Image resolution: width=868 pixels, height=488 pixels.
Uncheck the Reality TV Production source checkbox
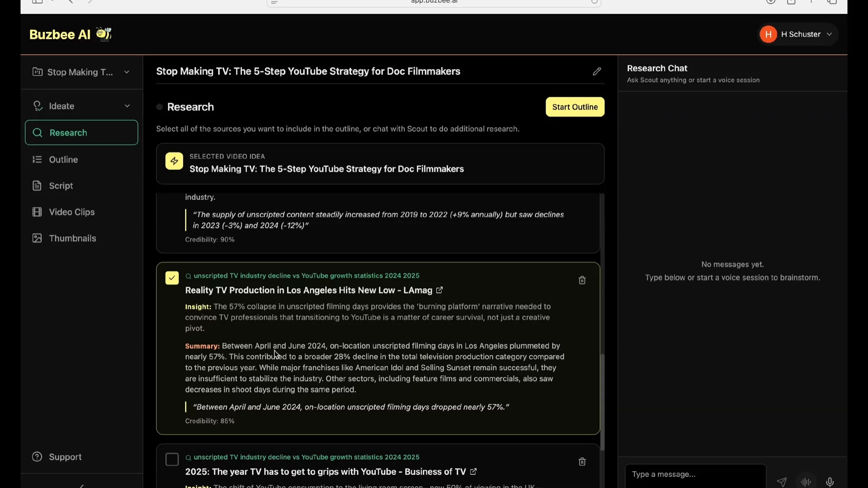point(172,278)
